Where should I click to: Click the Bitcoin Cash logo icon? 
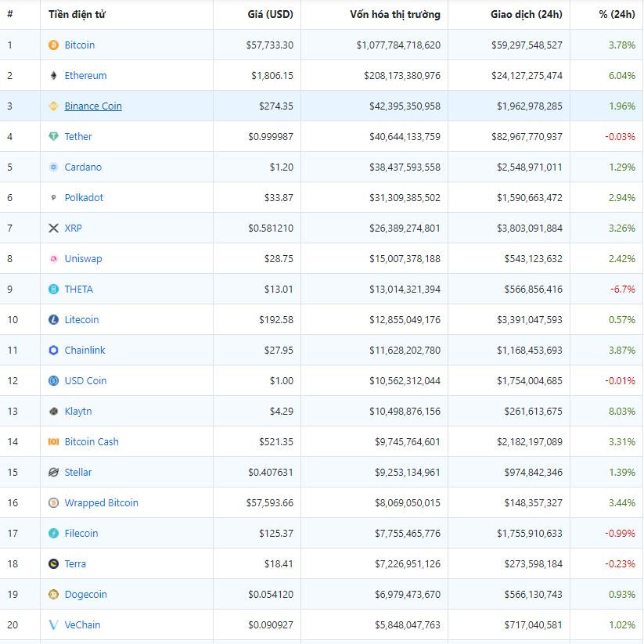click(x=53, y=441)
